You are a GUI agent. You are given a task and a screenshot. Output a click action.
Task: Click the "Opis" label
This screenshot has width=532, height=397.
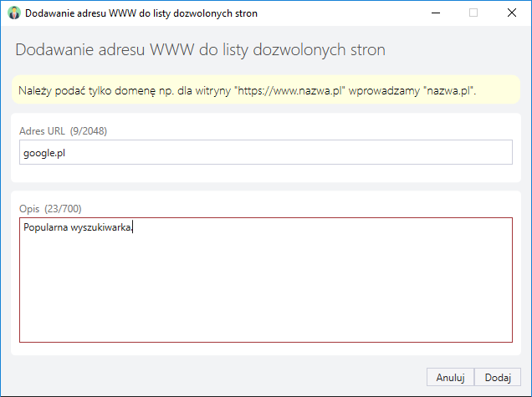coord(29,209)
